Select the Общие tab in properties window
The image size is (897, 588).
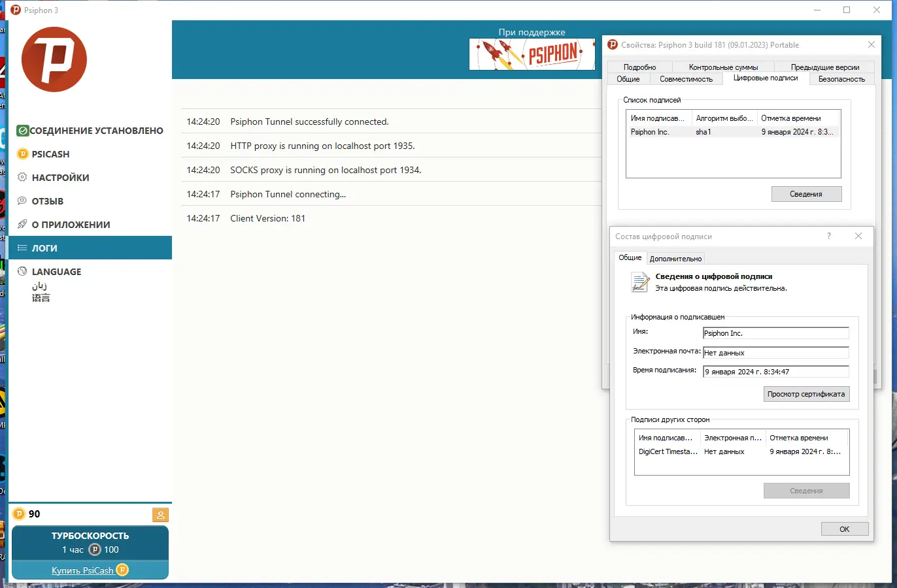[x=628, y=79]
